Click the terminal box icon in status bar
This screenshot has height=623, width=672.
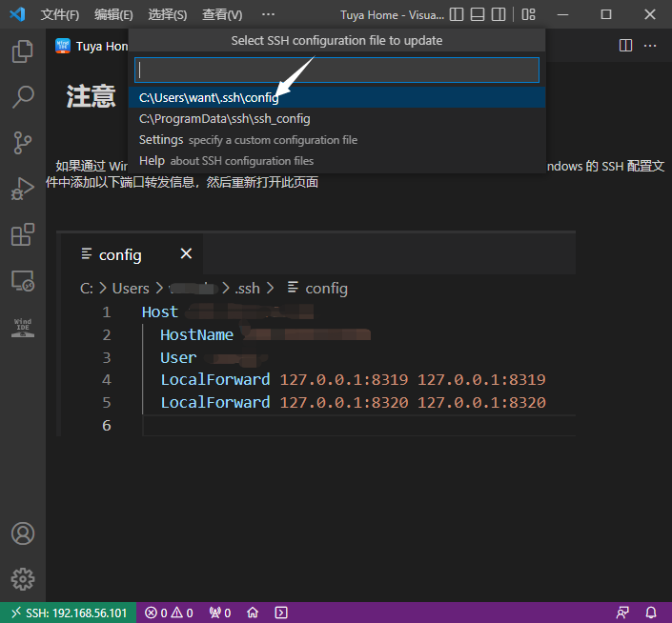(x=281, y=613)
